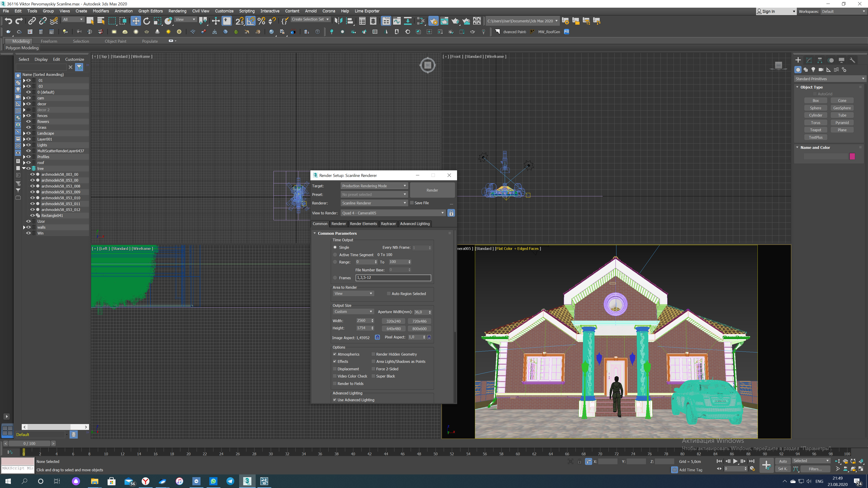Click the timeline slider 0 / 100
This screenshot has width=868, height=488.
(29, 443)
